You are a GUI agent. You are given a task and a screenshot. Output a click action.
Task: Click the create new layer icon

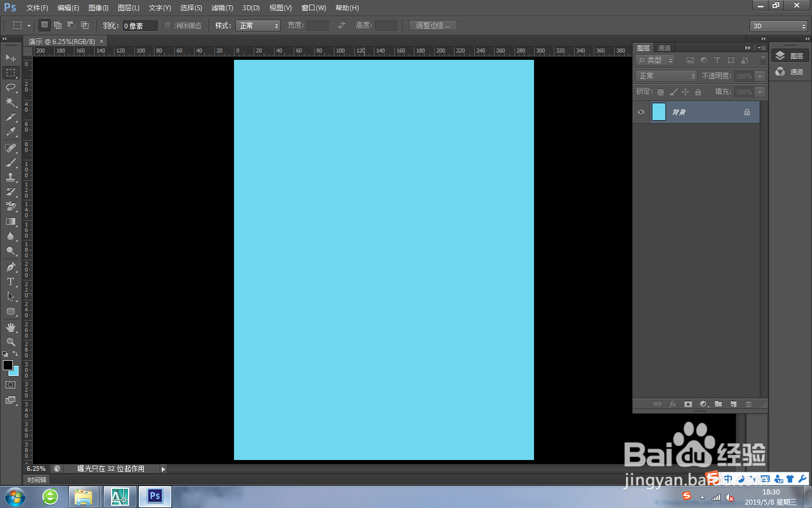734,404
